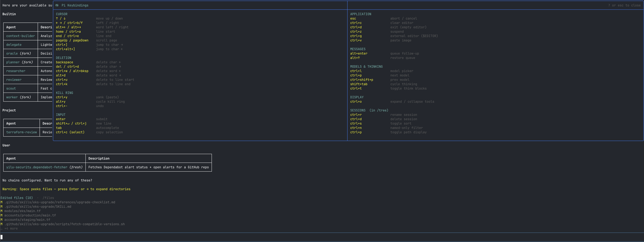The image size is (644, 242).
Task: Click the 'ctrl+y' yank (paste) binding
Action: coord(62,97)
